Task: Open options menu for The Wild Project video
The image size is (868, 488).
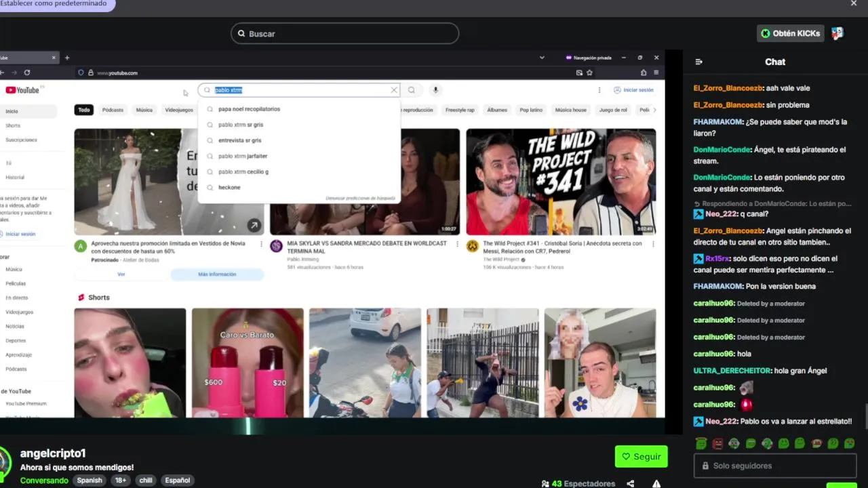Action: 653,244
